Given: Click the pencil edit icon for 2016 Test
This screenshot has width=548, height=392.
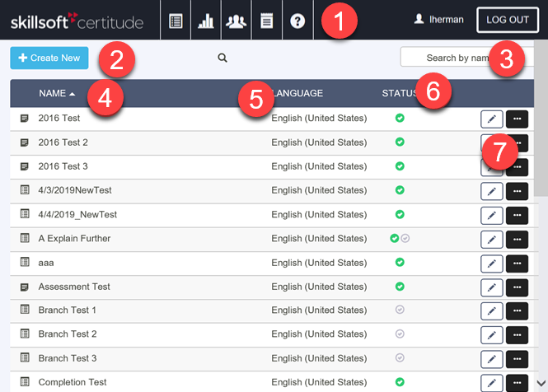Looking at the screenshot, I should [491, 119].
